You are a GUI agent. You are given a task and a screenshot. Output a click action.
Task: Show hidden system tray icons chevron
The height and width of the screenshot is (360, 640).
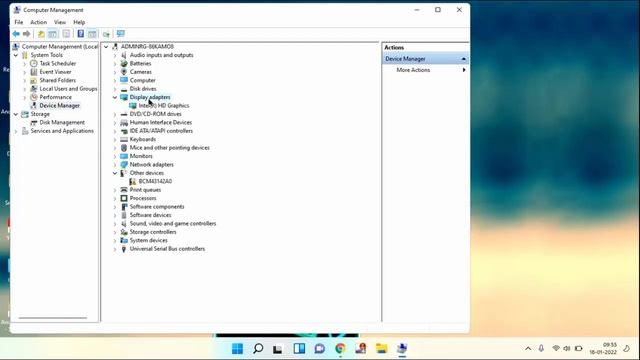(528, 349)
